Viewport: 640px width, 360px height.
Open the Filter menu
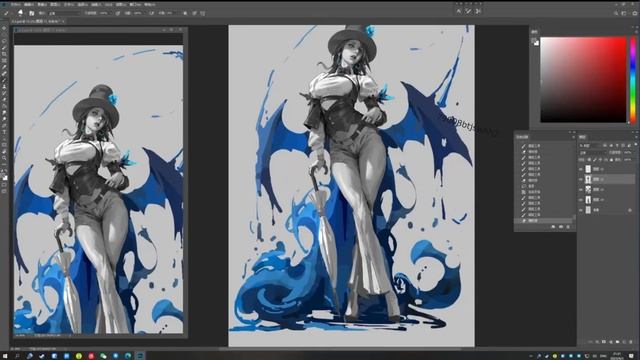click(x=96, y=4)
